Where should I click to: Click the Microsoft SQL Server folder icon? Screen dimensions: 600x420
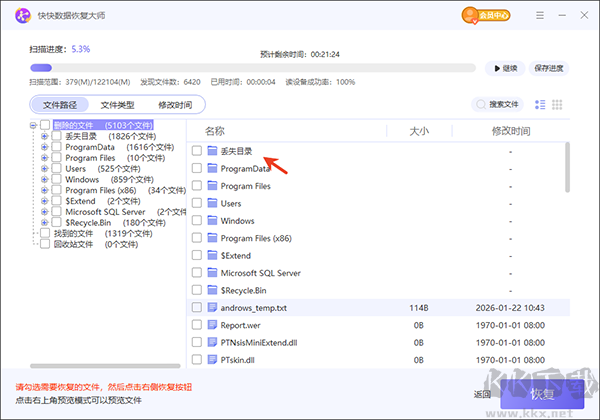pyautogui.click(x=212, y=273)
